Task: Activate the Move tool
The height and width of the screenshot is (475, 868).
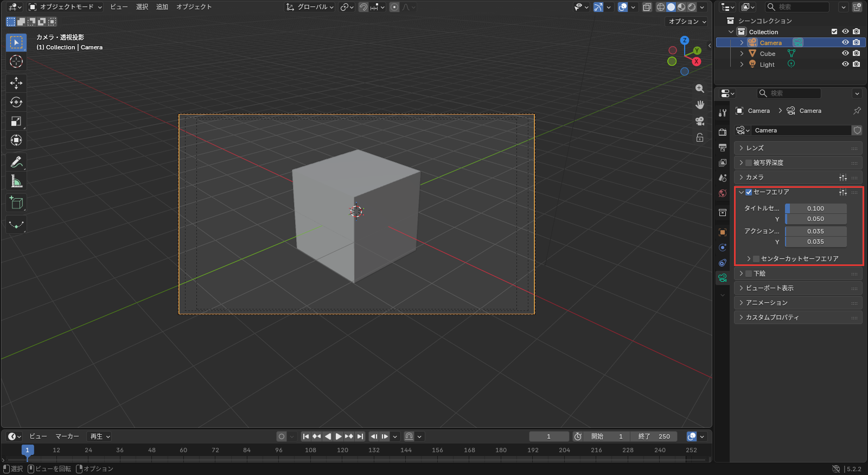Action: point(16,83)
